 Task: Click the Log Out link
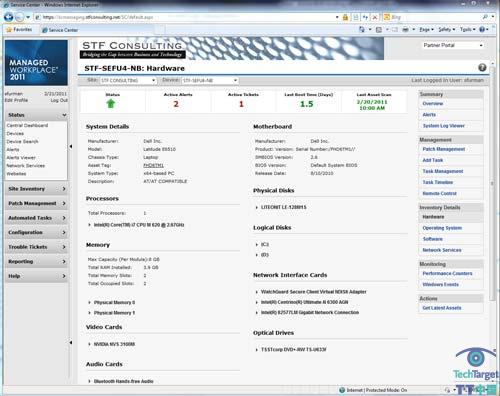tap(59, 100)
